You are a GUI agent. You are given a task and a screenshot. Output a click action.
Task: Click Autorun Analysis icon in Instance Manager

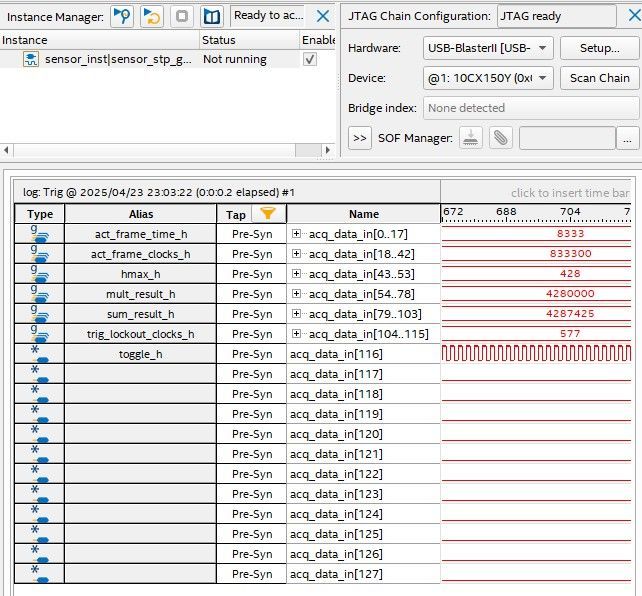[x=152, y=16]
